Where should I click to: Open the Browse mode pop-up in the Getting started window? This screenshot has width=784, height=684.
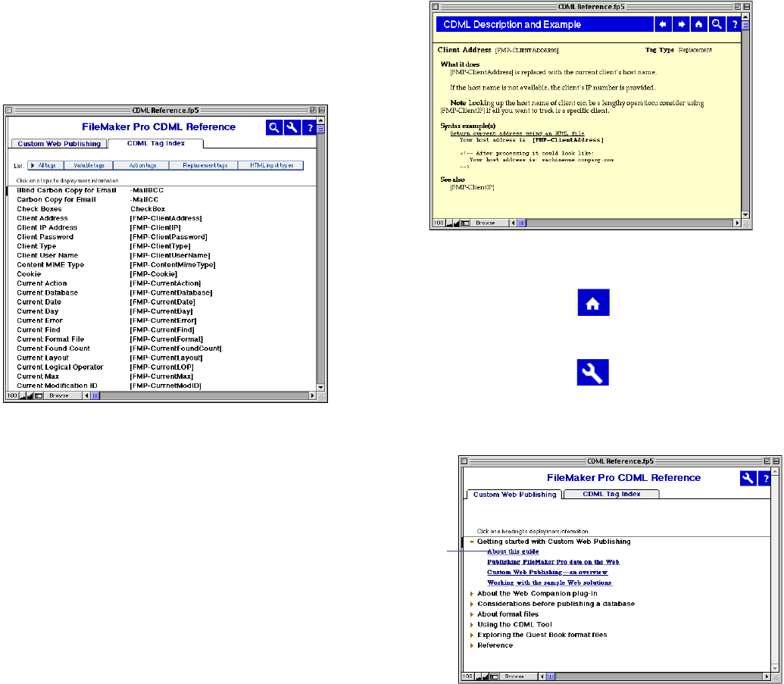(518, 676)
